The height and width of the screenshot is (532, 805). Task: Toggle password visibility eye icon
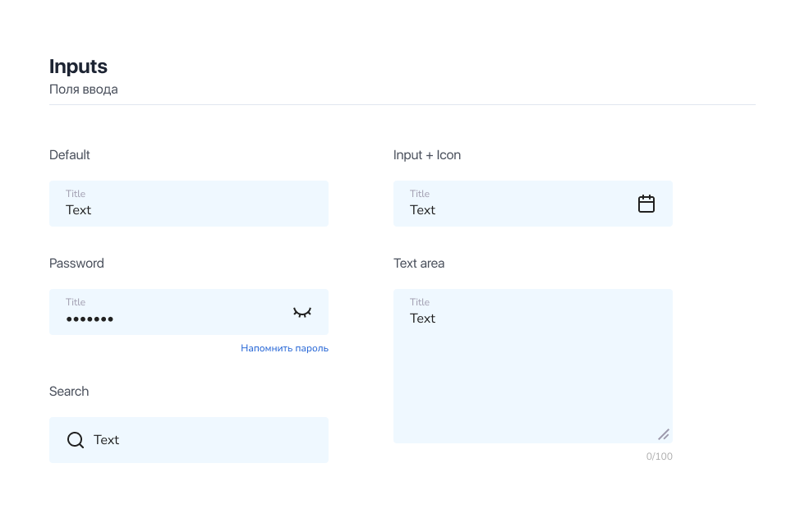point(302,312)
